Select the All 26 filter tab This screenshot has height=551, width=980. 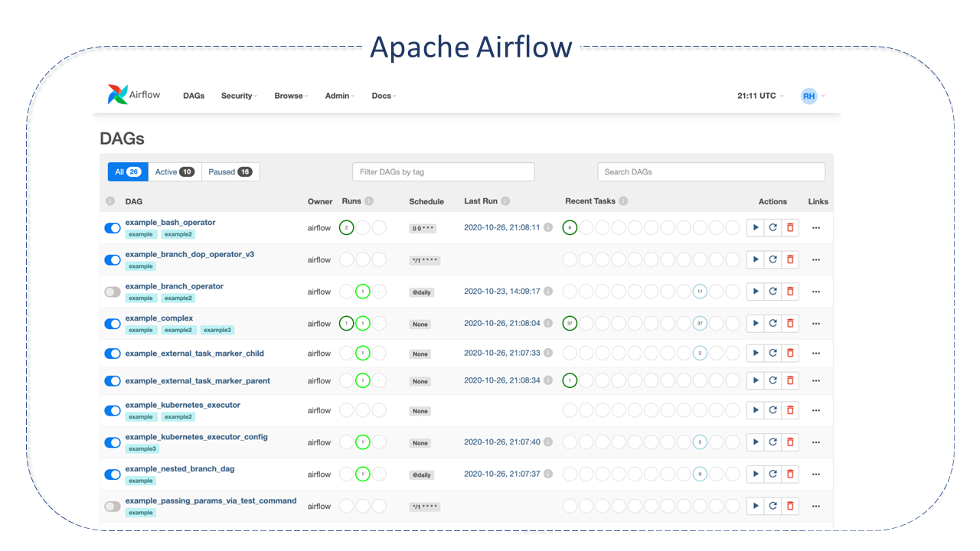point(128,172)
